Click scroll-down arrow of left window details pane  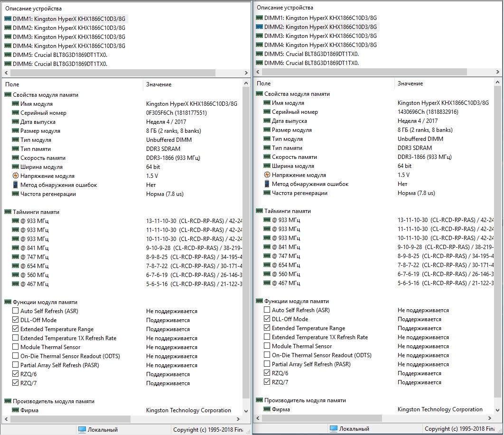click(246, 411)
